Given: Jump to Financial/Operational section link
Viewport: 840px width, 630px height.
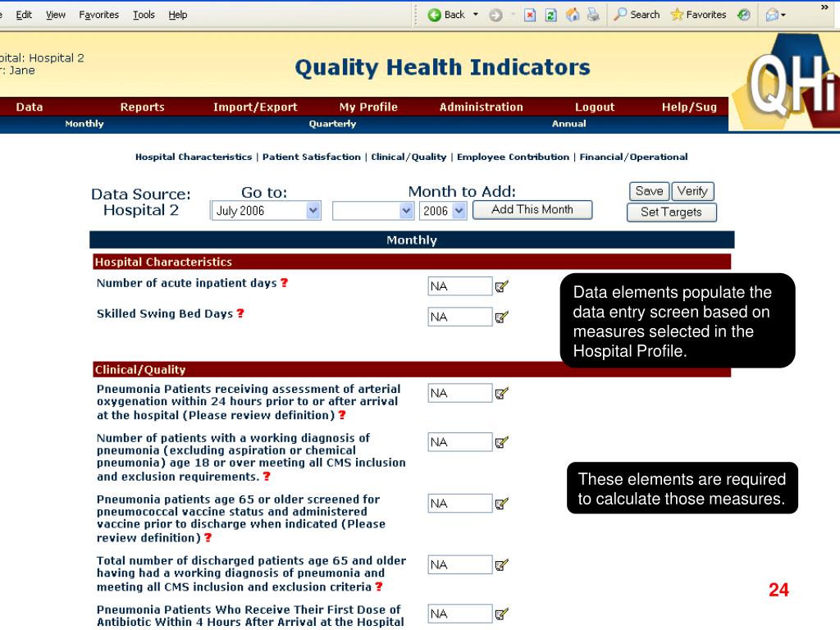Looking at the screenshot, I should pyautogui.click(x=633, y=157).
